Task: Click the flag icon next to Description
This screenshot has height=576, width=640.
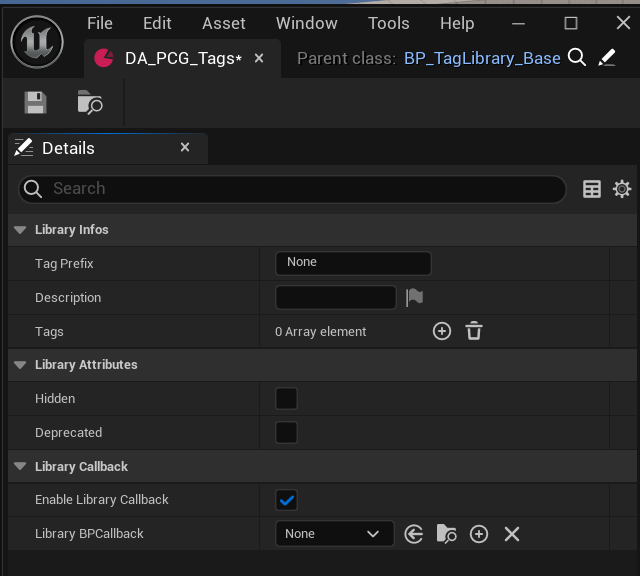Action: coord(415,297)
